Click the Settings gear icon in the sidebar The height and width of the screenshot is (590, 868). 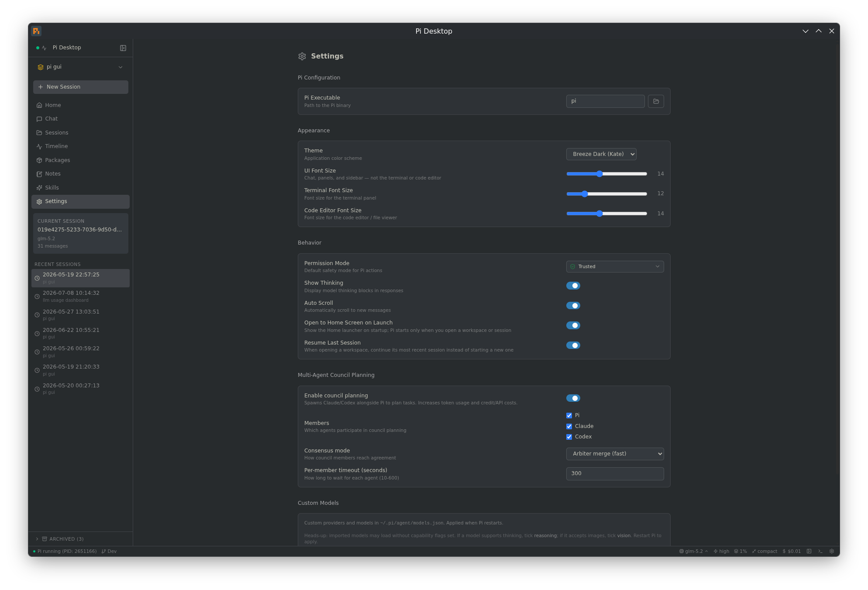click(39, 202)
